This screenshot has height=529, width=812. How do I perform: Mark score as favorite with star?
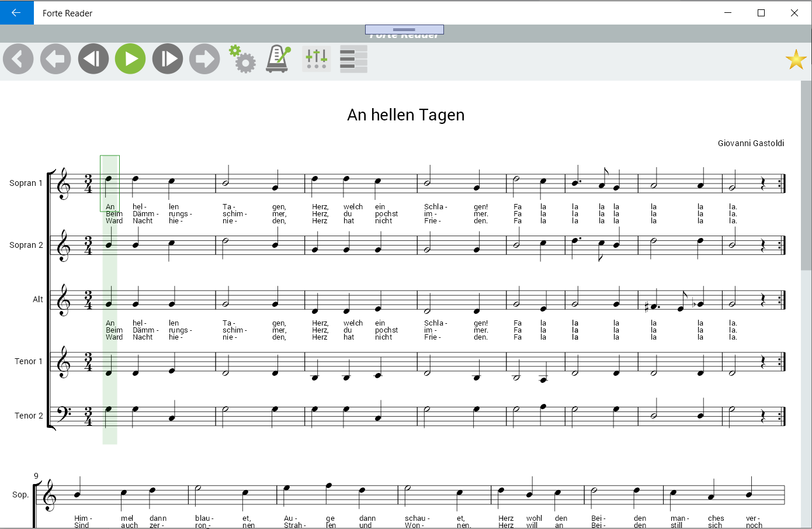click(796, 60)
